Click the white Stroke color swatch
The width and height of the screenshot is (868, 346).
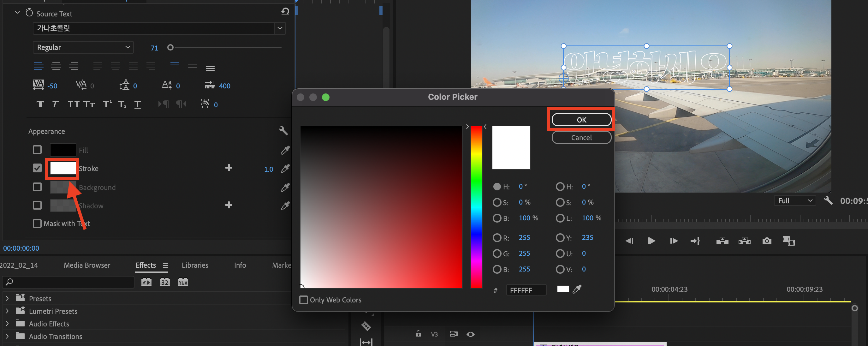pyautogui.click(x=63, y=169)
